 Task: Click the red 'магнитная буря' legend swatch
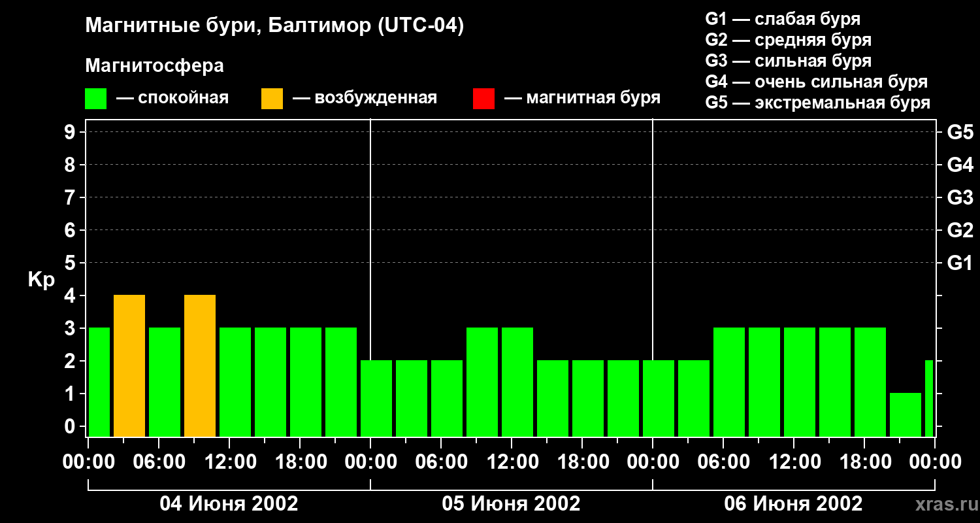(483, 99)
